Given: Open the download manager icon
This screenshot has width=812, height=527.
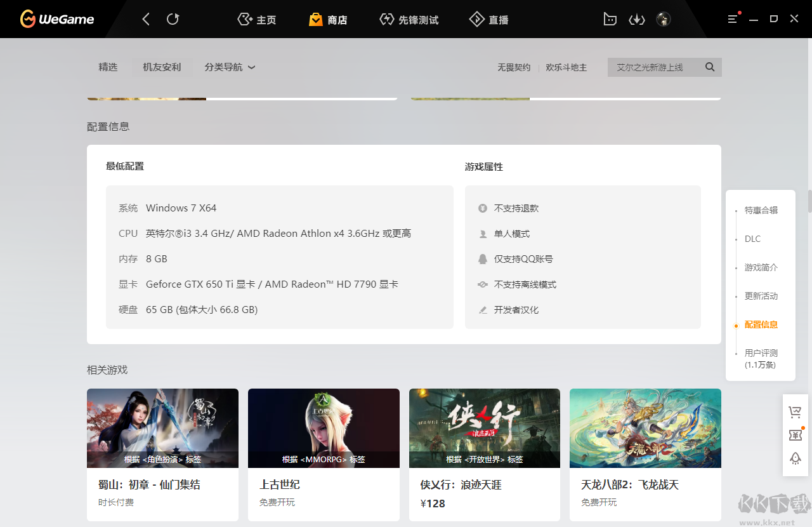Looking at the screenshot, I should click(x=636, y=20).
